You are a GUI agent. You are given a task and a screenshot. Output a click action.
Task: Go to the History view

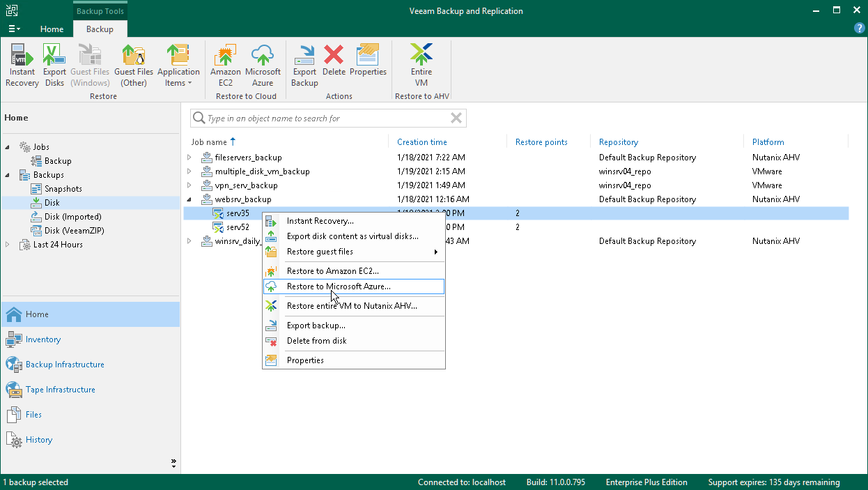point(39,440)
